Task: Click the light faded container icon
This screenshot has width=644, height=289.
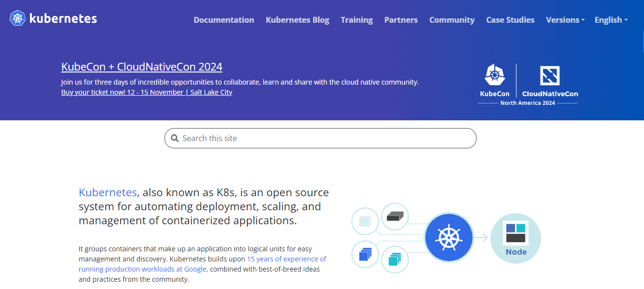Action: click(365, 222)
